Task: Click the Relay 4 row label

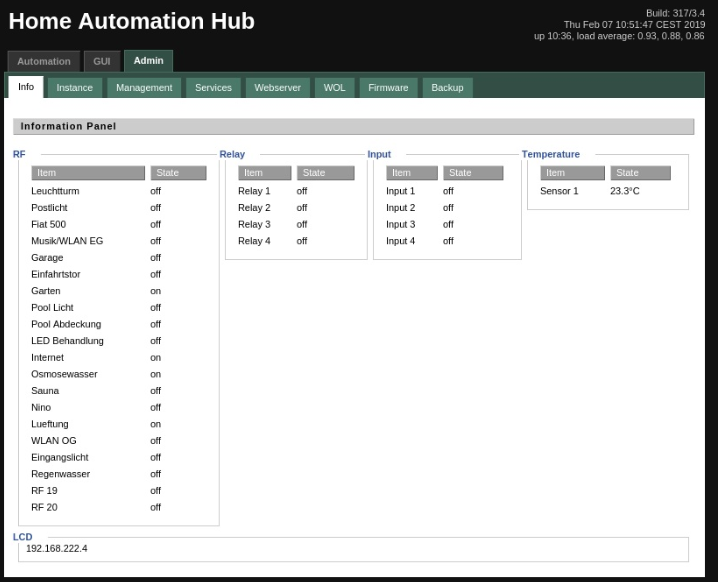Action: [254, 241]
